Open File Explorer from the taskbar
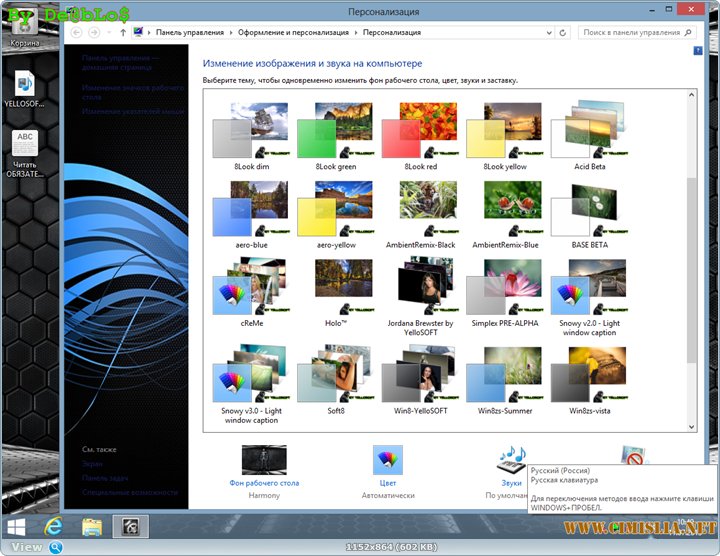 pos(92,525)
